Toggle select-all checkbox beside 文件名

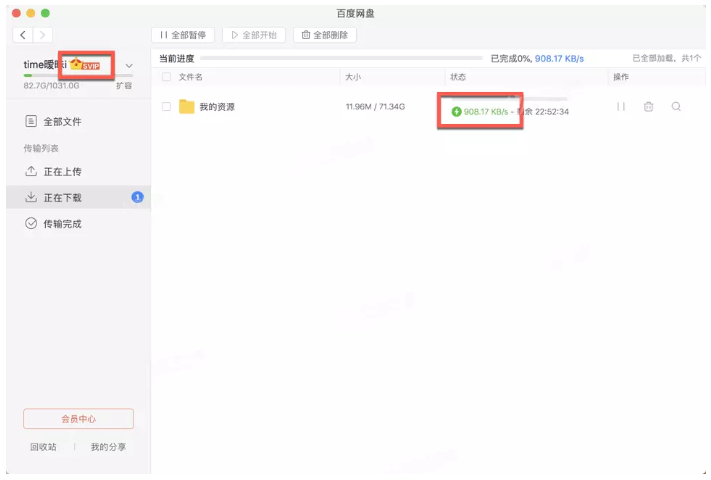click(166, 77)
